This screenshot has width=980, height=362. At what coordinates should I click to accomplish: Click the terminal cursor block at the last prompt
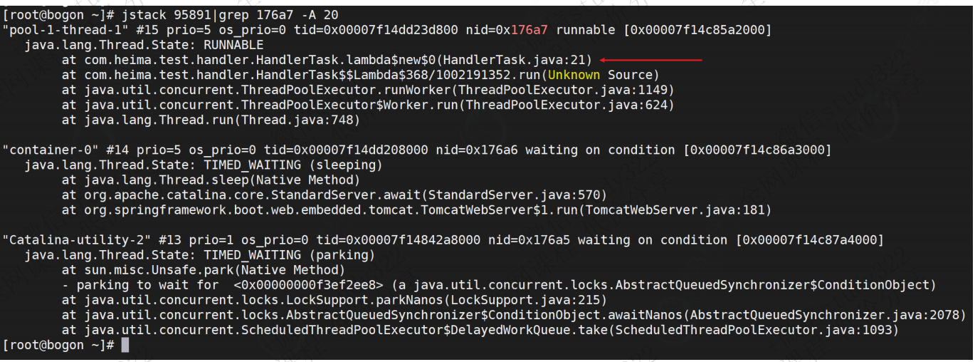125,345
